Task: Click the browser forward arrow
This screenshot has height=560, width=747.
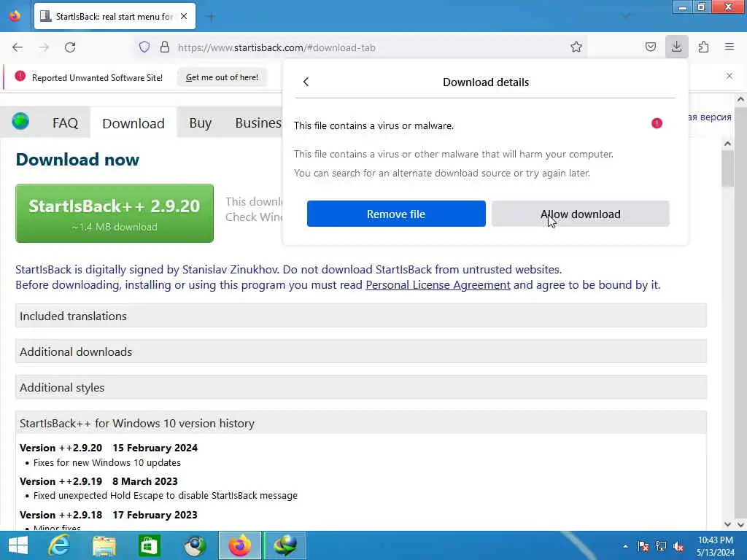Action: (44, 47)
